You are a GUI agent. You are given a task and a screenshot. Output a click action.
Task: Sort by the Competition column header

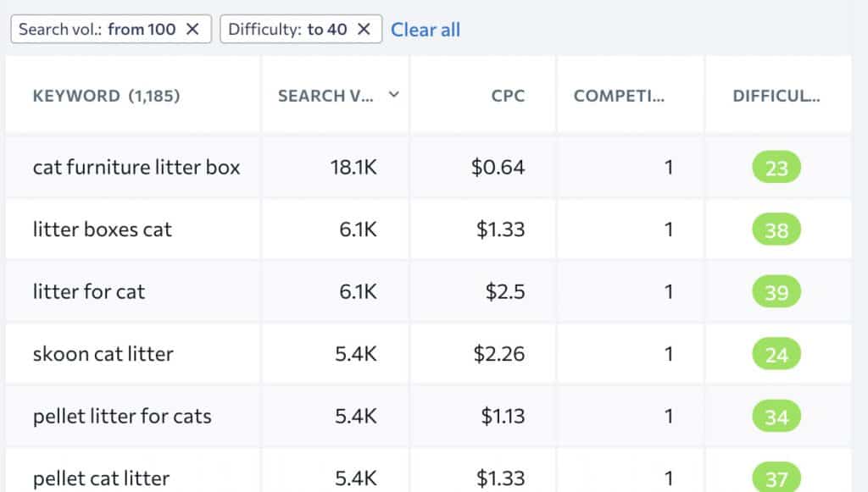619,96
